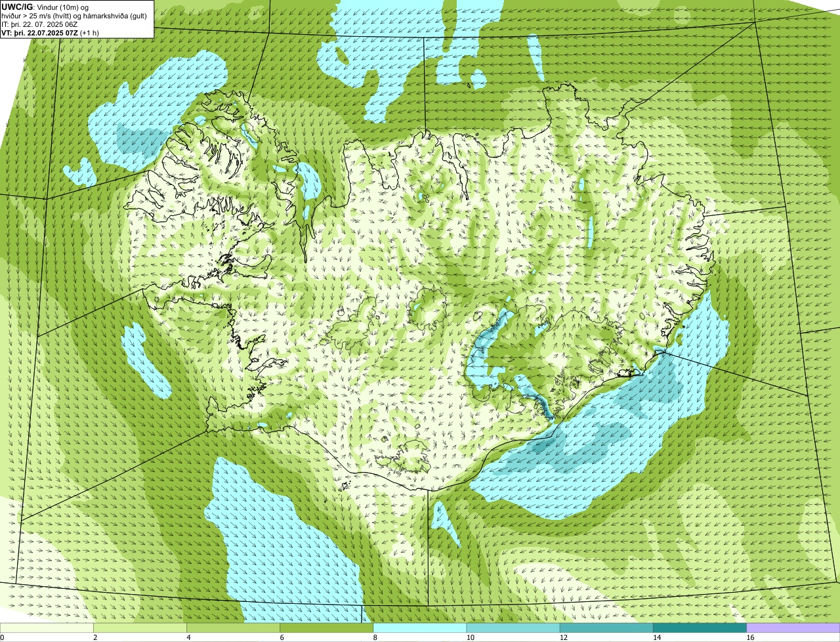Click the medium green 4–6 m/s legend segment
The width and height of the screenshot is (840, 642).
point(234,628)
